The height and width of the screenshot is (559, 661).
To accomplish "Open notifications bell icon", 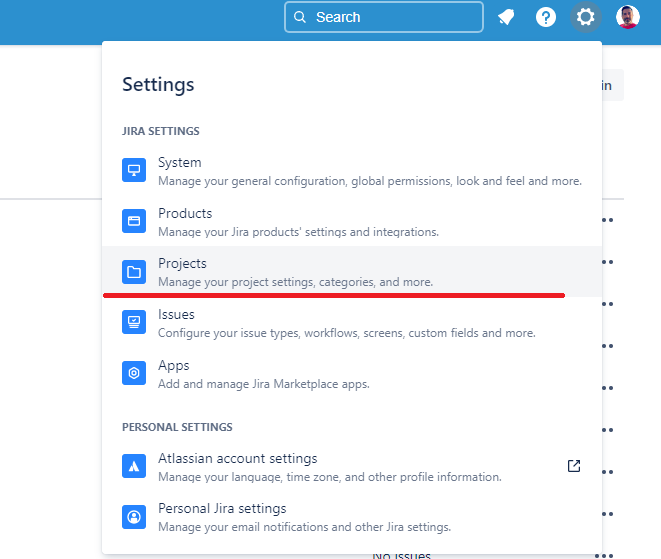I will (506, 17).
